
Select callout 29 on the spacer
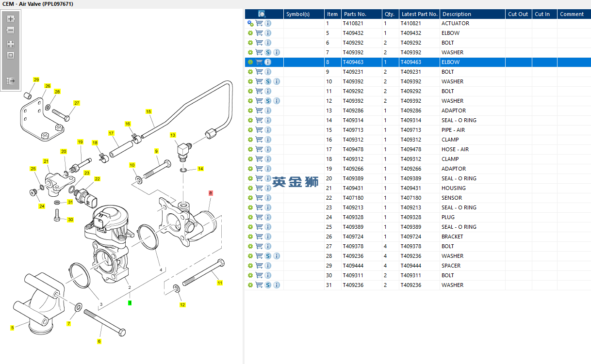[x=36, y=79]
